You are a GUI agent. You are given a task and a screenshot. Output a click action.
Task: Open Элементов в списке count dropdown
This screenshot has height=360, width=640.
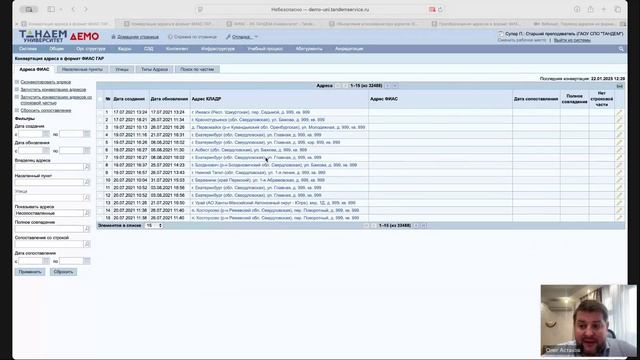[x=154, y=225]
